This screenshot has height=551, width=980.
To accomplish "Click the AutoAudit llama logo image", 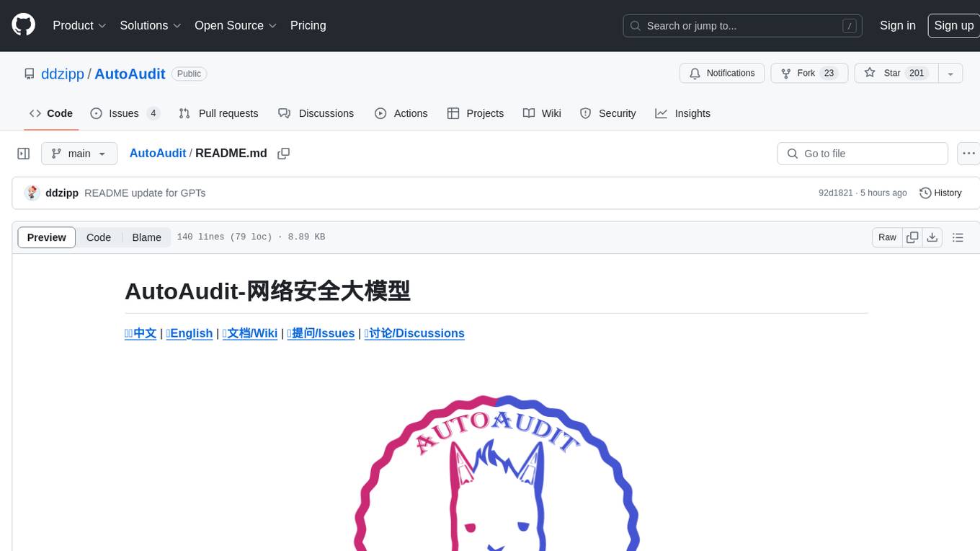I will click(496, 473).
